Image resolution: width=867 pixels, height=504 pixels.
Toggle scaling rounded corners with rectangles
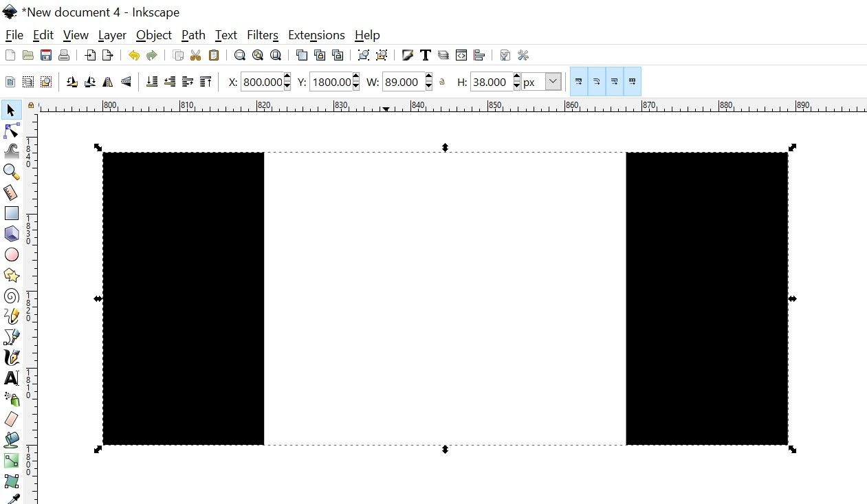click(x=596, y=81)
